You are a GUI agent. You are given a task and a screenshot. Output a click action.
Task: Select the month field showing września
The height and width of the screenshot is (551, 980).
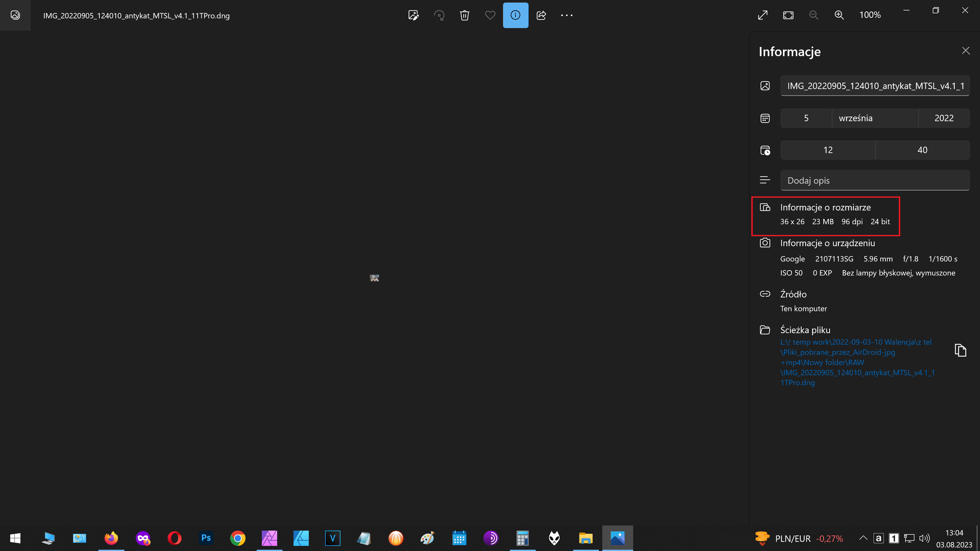pyautogui.click(x=875, y=118)
